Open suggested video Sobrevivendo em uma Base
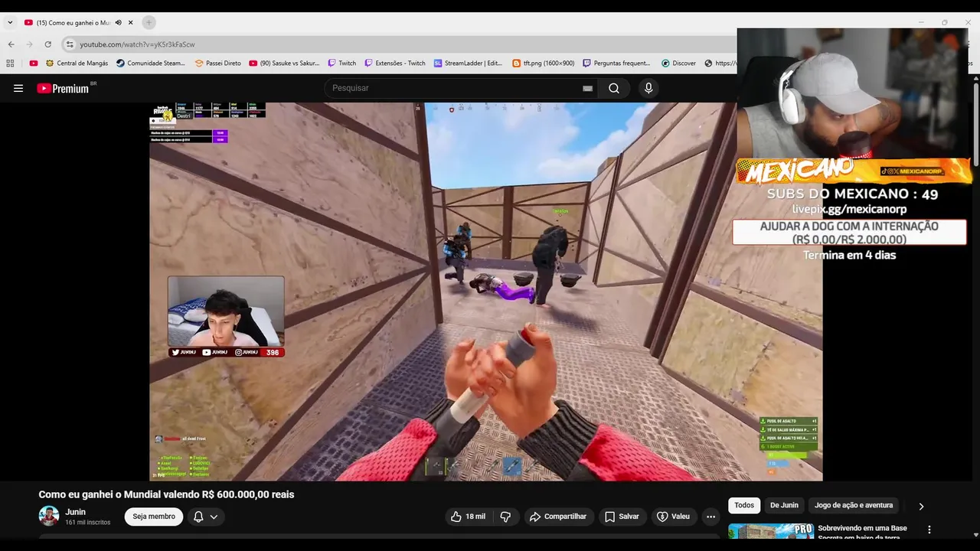The width and height of the screenshot is (980, 551). 862,532
